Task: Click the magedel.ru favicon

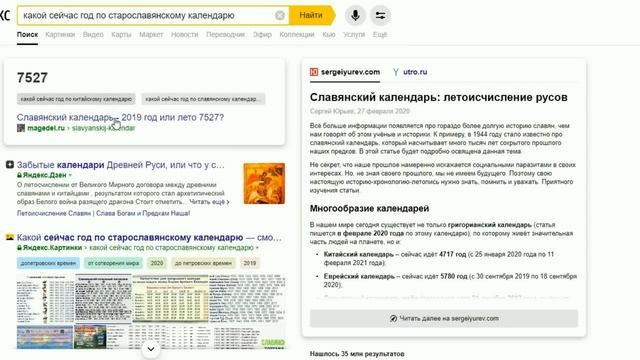Action: (21, 128)
